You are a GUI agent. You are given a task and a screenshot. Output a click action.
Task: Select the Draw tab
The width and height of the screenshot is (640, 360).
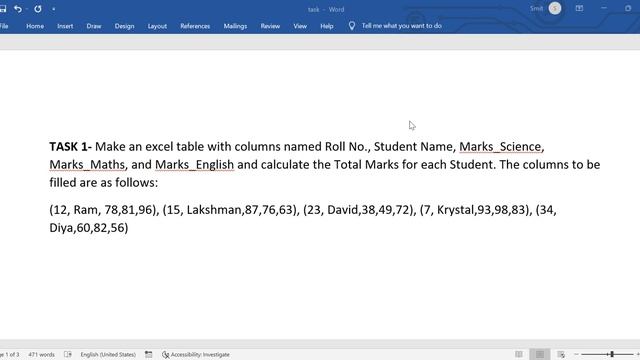point(94,26)
